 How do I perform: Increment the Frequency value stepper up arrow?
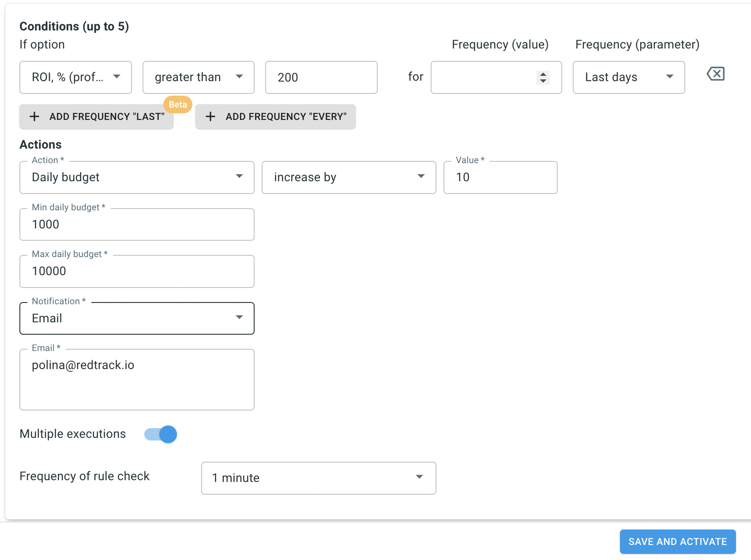pyautogui.click(x=543, y=74)
